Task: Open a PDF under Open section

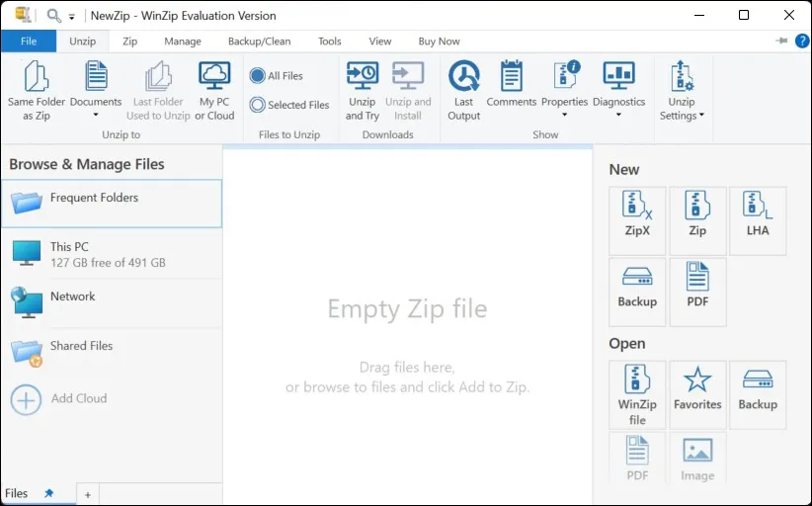Action: [637, 459]
